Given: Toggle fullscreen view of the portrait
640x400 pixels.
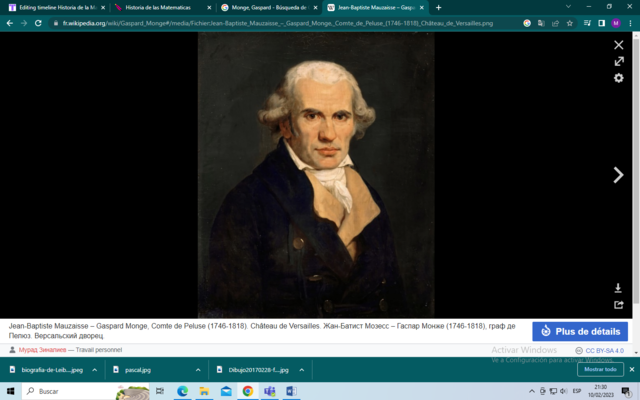Looking at the screenshot, I should 619,61.
